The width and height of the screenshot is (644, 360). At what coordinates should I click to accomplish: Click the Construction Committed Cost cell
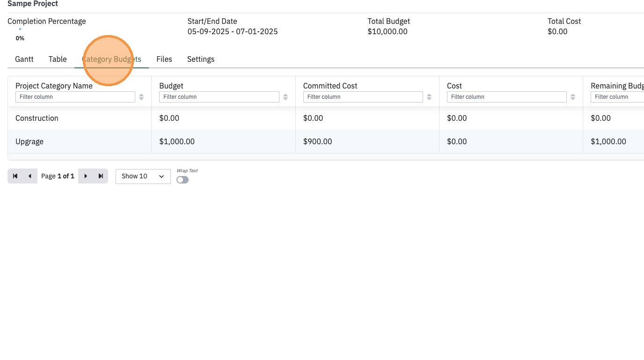click(x=313, y=118)
